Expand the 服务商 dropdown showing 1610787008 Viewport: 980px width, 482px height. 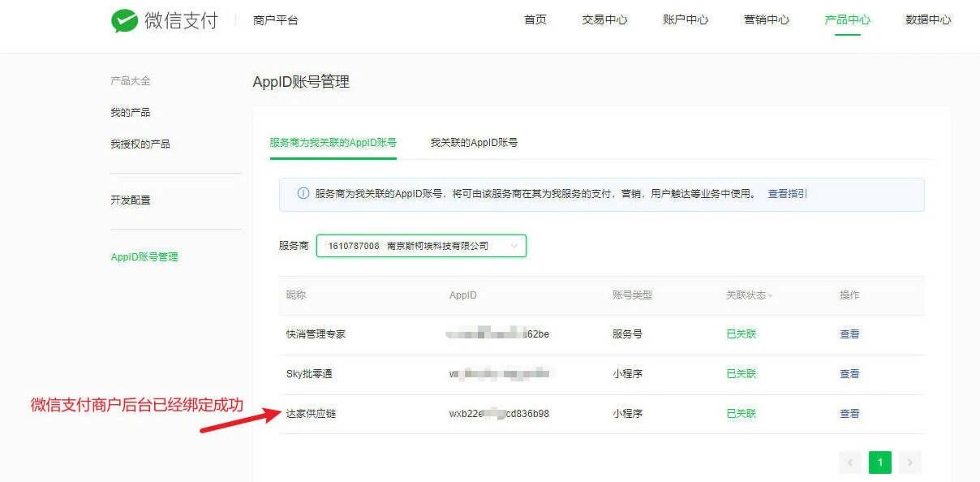pyautogui.click(x=421, y=246)
